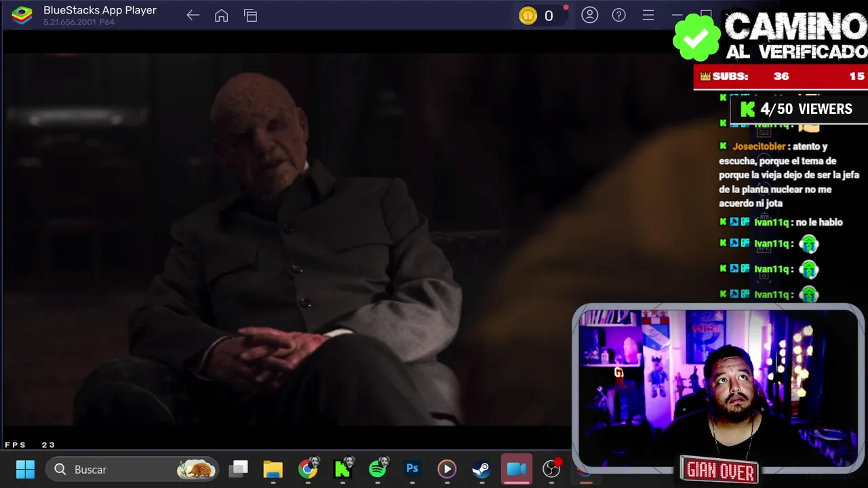The height and width of the screenshot is (488, 868).
Task: Open the BlueStacks hamburger menu
Action: pos(648,15)
